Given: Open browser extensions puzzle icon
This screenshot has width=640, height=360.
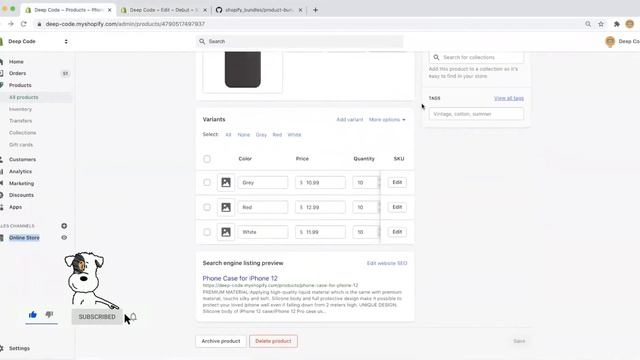Looking at the screenshot, I should pos(617,24).
